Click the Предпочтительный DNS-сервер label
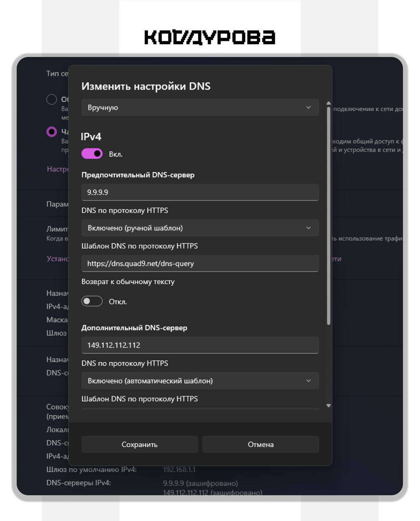Viewport: 420px width, 521px height. (138, 175)
